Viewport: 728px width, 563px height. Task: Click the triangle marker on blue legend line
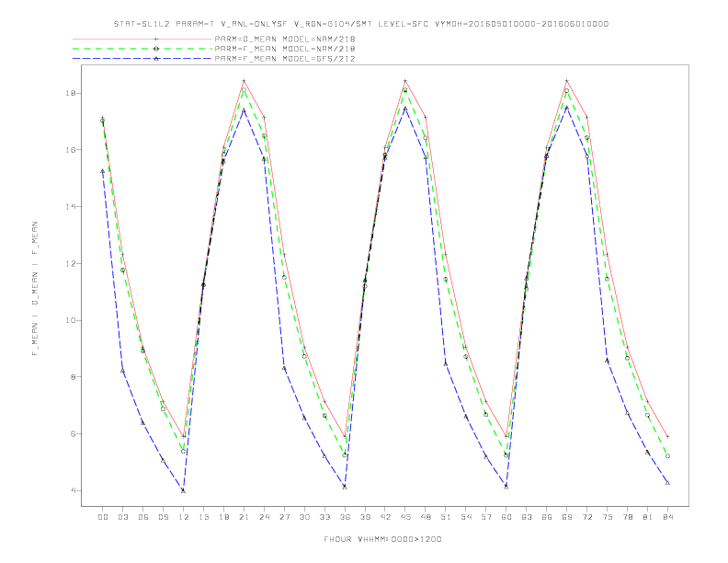pyautogui.click(x=156, y=59)
